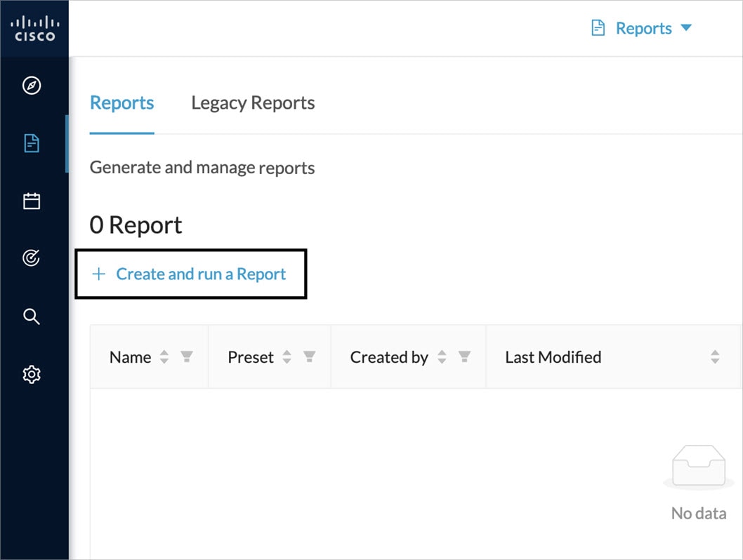Open search using the magnifier icon

click(x=31, y=316)
